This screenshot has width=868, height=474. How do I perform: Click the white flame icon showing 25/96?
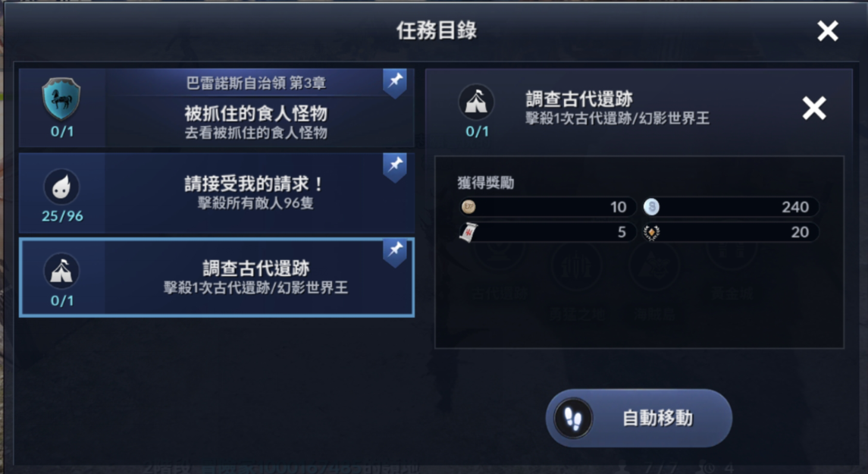[61, 187]
